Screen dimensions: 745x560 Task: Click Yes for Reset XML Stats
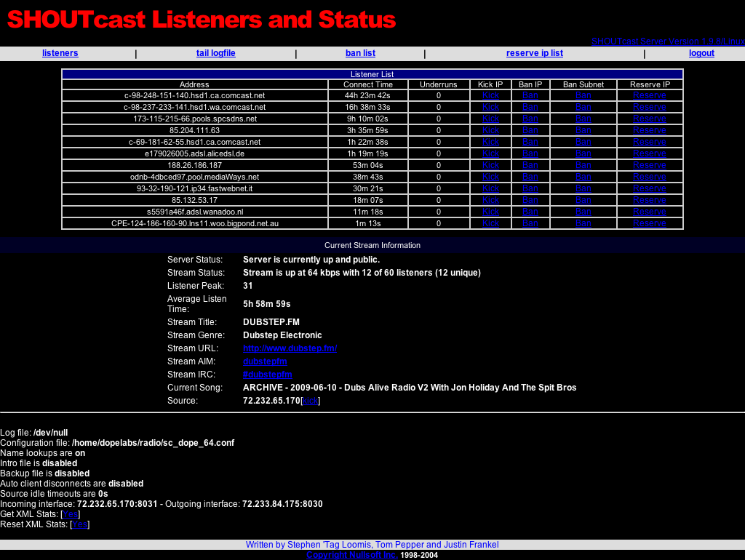tap(79, 524)
